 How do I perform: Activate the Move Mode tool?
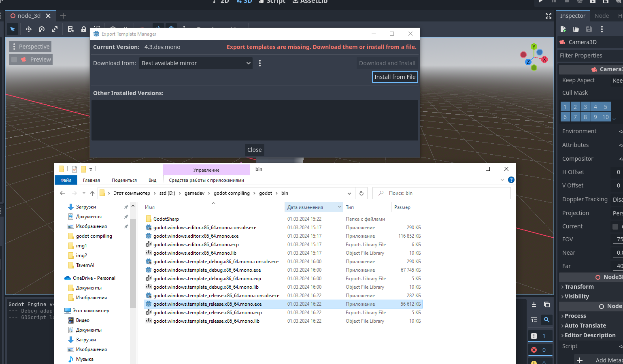coord(28,29)
